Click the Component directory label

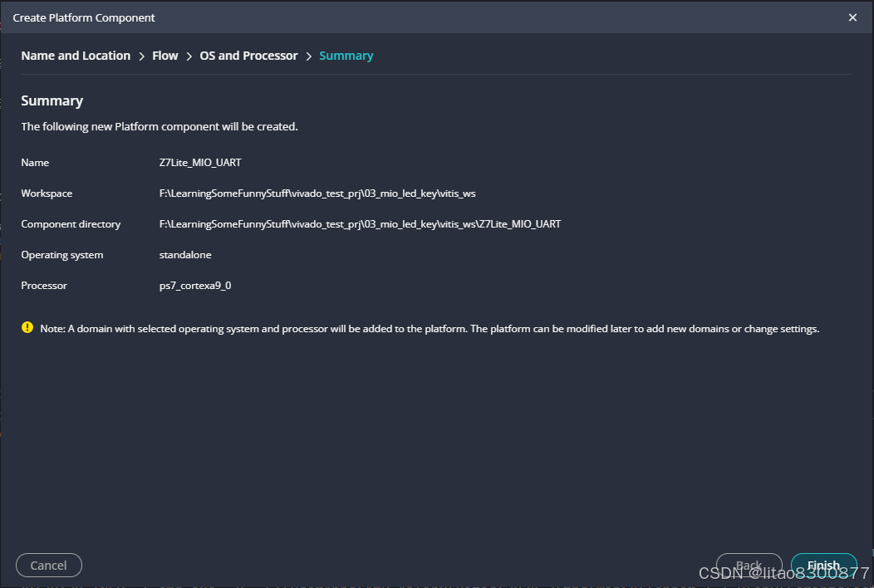[71, 224]
